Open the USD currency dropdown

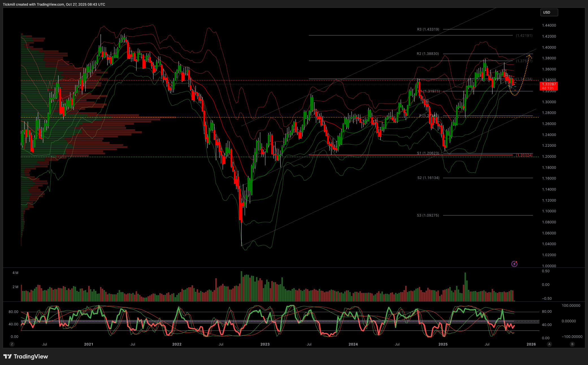tap(549, 12)
